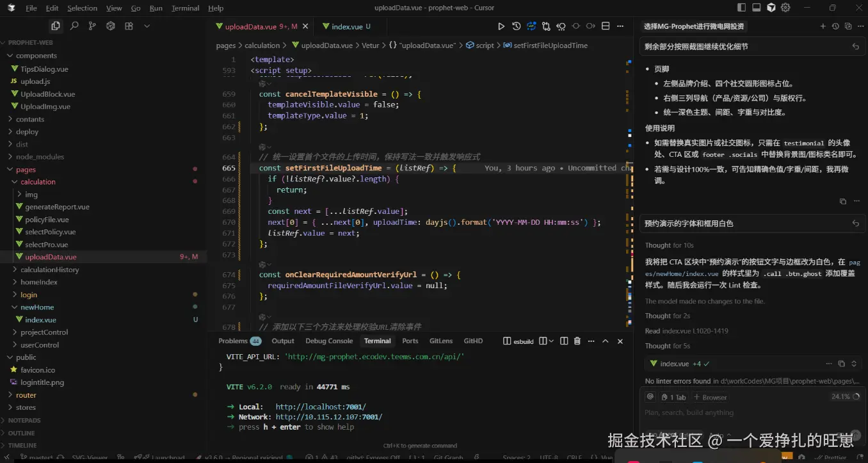
Task: Click the @ mention button in chat input
Action: 650,397
